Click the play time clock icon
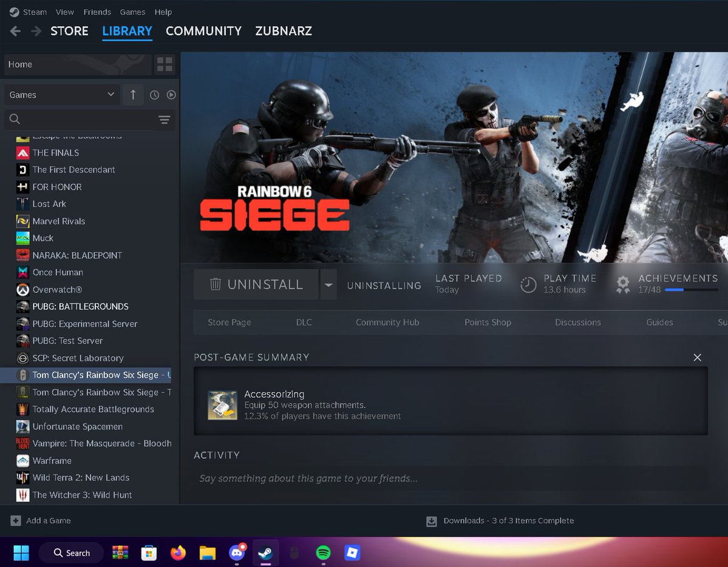The image size is (728, 567). point(528,284)
